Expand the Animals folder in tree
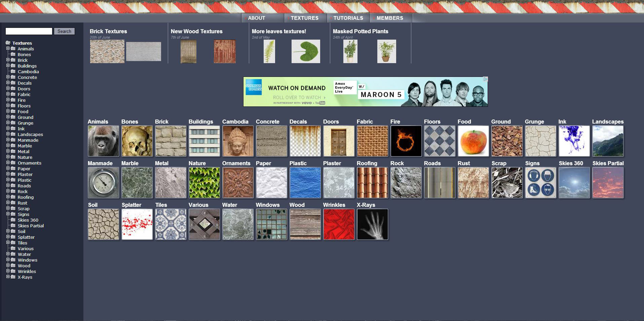644x321 pixels. 8,48
